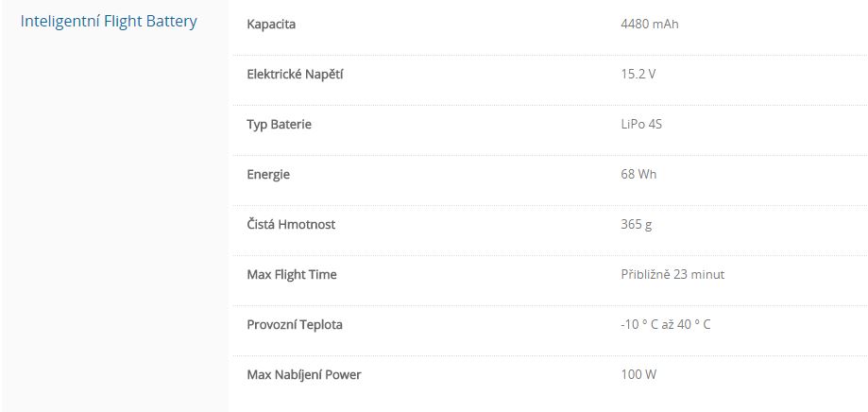Click the Elektrické Napětí label

coord(295,74)
